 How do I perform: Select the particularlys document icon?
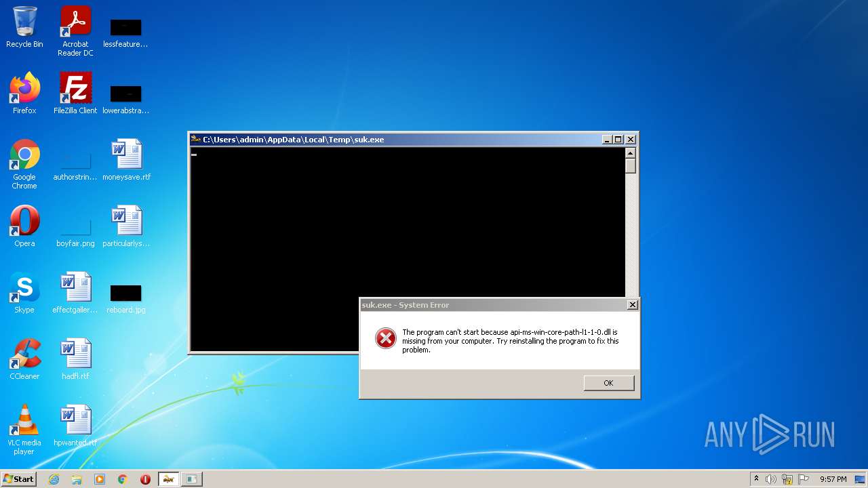tap(126, 226)
